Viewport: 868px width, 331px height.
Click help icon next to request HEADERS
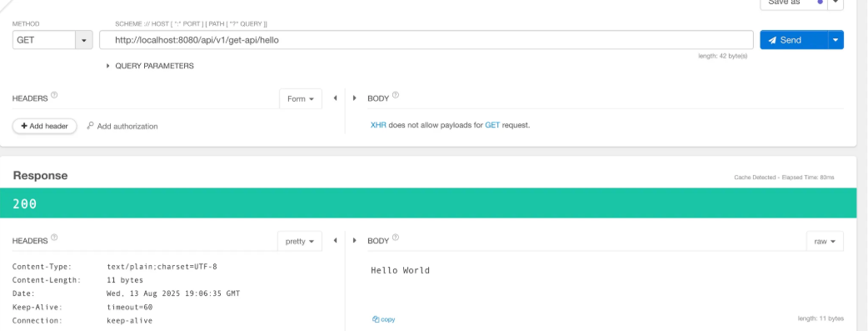pyautogui.click(x=54, y=95)
